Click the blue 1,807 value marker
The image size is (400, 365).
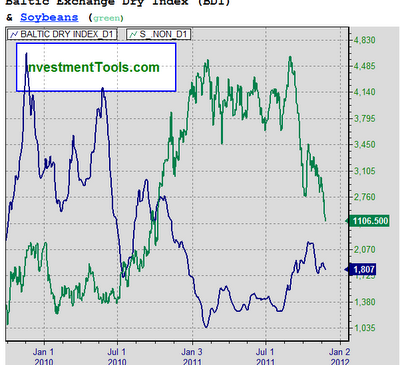361,269
